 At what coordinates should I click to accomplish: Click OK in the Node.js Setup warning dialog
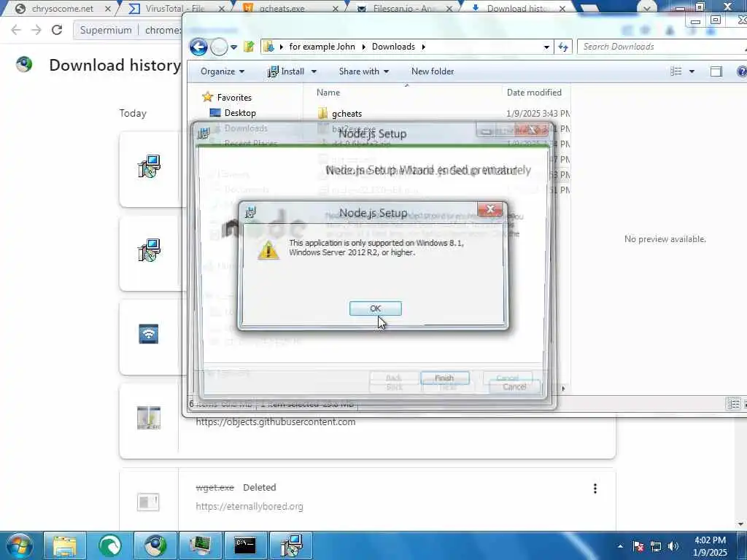click(x=376, y=308)
